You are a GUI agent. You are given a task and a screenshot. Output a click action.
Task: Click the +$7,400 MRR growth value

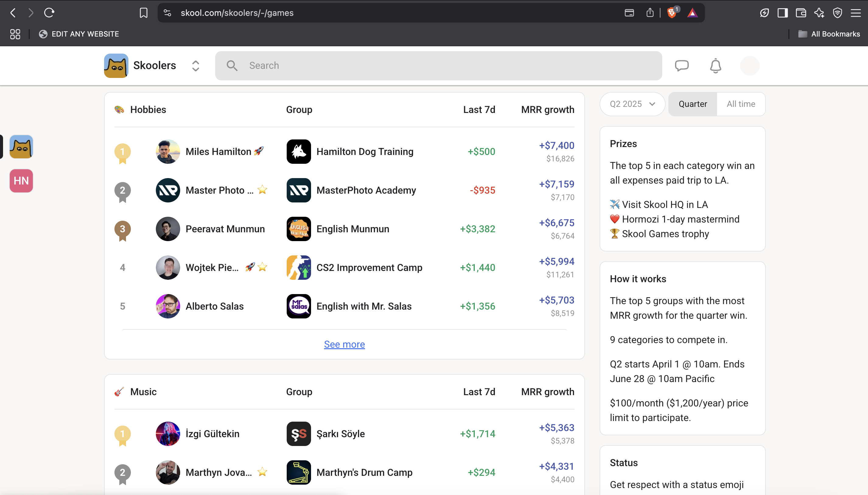click(x=557, y=146)
